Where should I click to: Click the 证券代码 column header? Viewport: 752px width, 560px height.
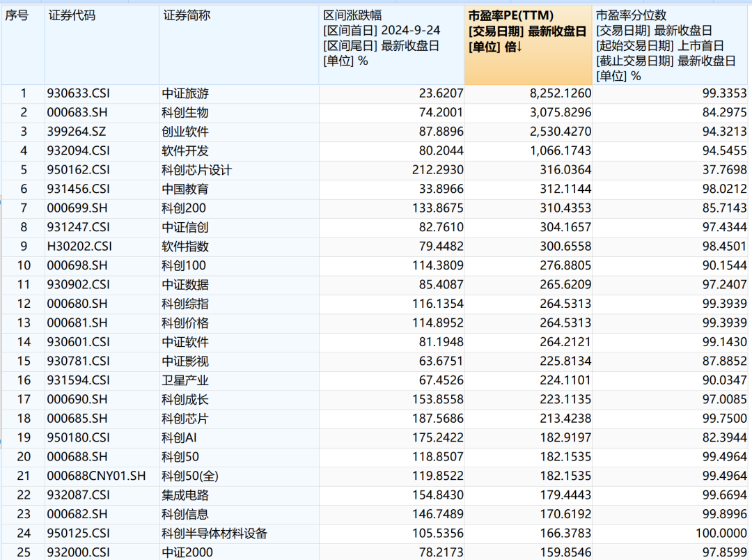click(102, 45)
